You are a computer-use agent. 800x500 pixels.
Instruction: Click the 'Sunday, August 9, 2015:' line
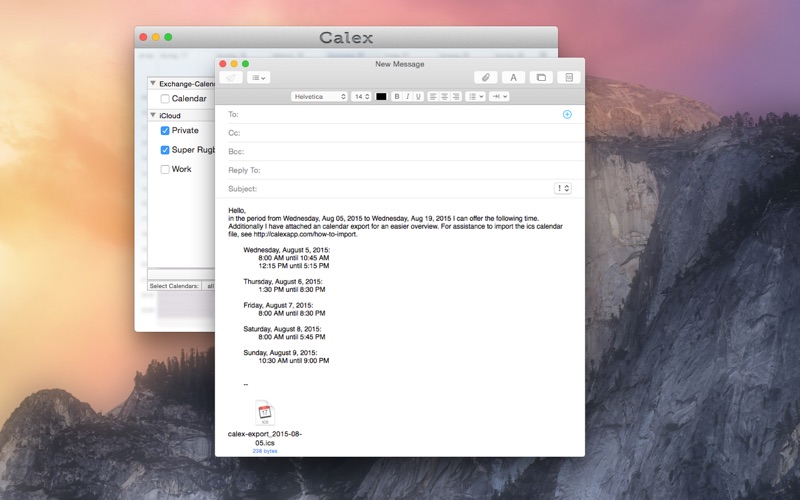pos(280,353)
